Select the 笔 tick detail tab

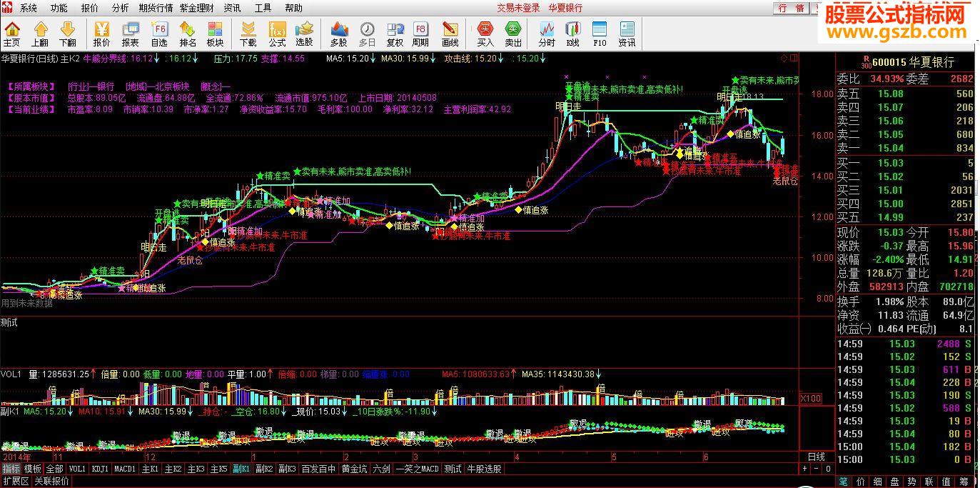844,482
